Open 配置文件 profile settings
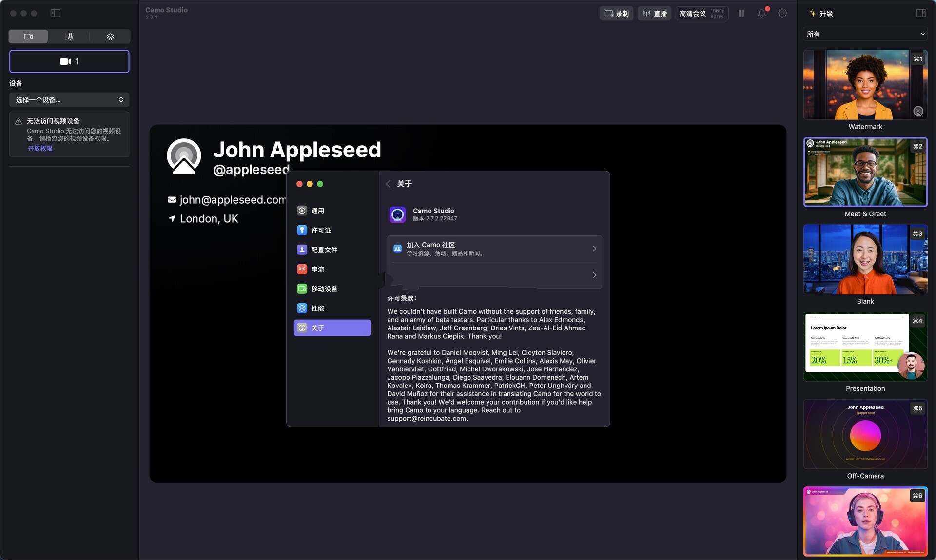The width and height of the screenshot is (936, 560). point(332,250)
